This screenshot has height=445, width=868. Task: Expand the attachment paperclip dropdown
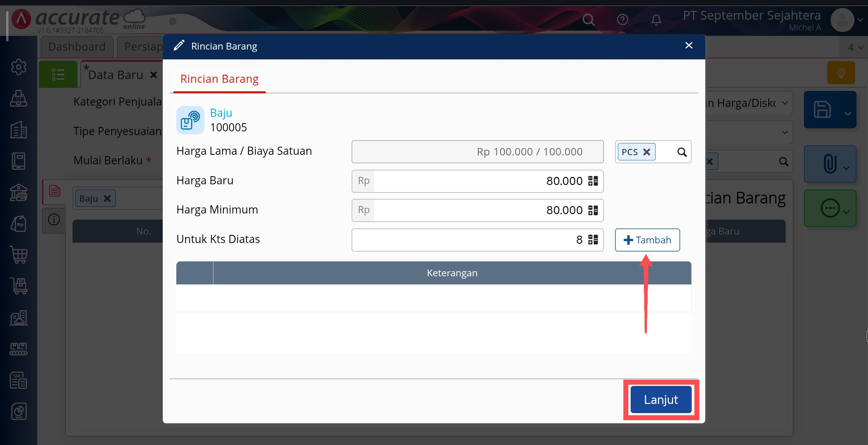(x=846, y=168)
